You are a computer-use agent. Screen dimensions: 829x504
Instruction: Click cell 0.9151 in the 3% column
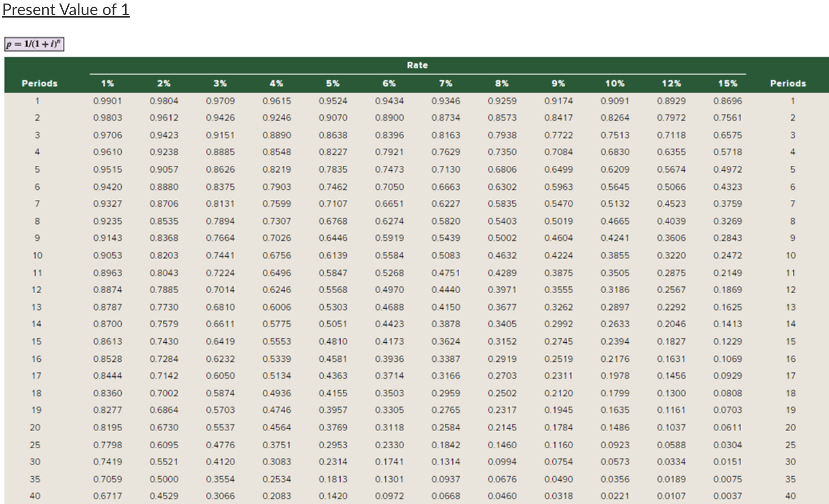(220, 135)
